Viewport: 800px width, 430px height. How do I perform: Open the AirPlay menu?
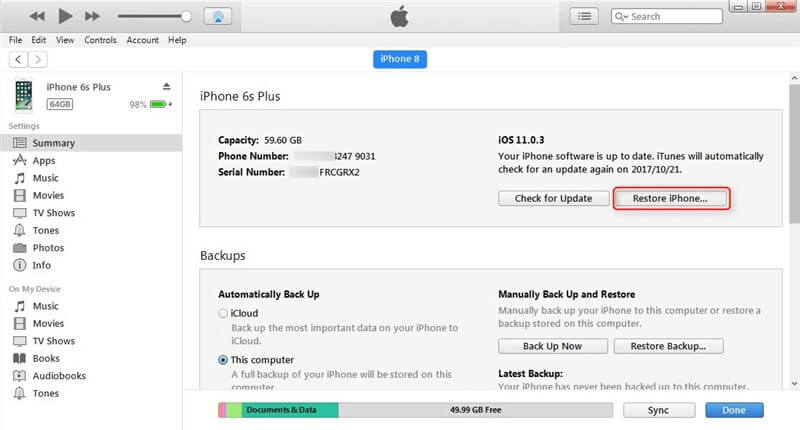pyautogui.click(x=217, y=17)
